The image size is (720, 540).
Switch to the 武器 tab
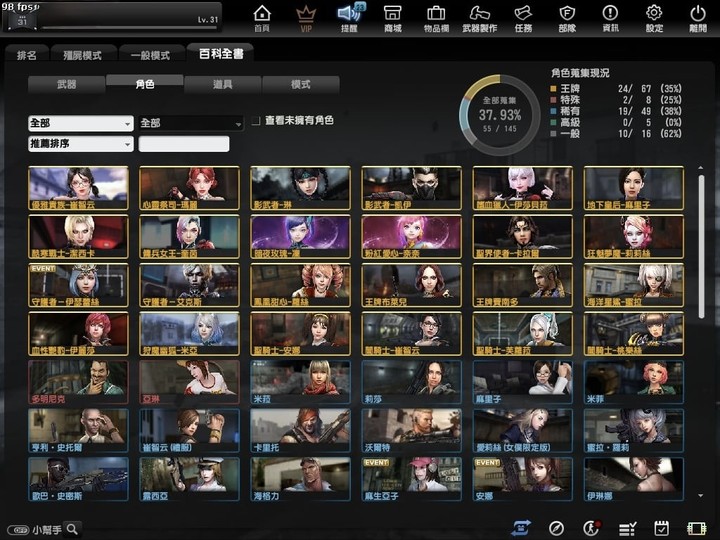pos(66,85)
